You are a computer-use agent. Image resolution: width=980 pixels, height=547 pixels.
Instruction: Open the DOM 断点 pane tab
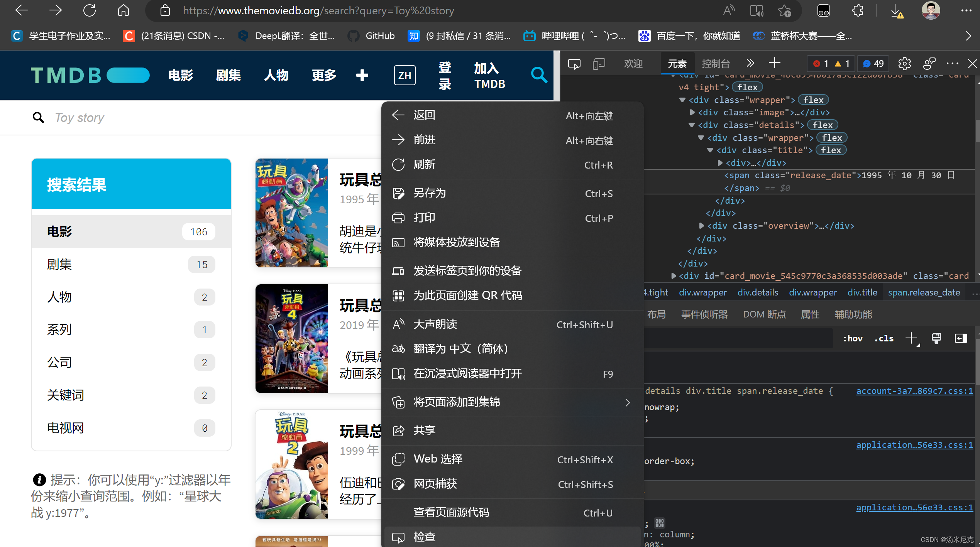(x=764, y=314)
